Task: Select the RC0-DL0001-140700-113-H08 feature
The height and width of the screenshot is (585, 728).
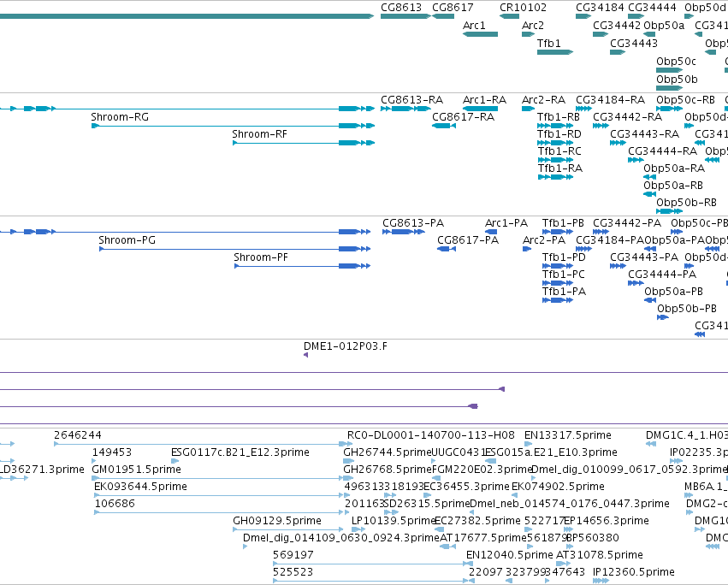Action: click(346, 444)
